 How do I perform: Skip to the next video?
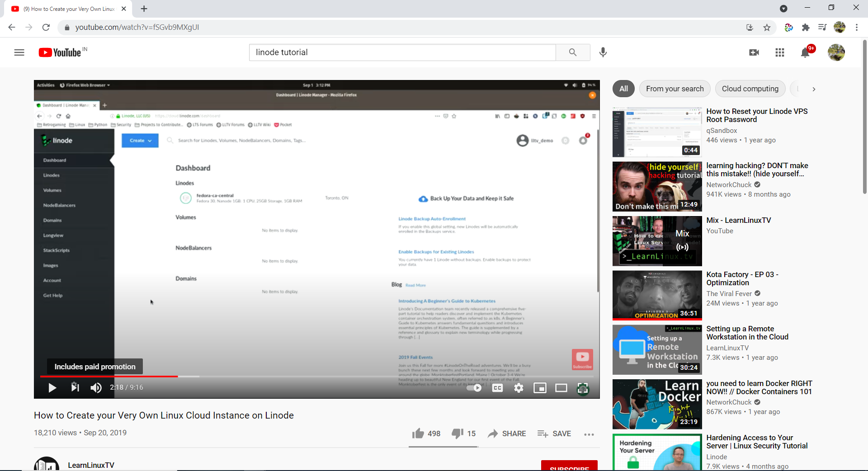point(75,387)
